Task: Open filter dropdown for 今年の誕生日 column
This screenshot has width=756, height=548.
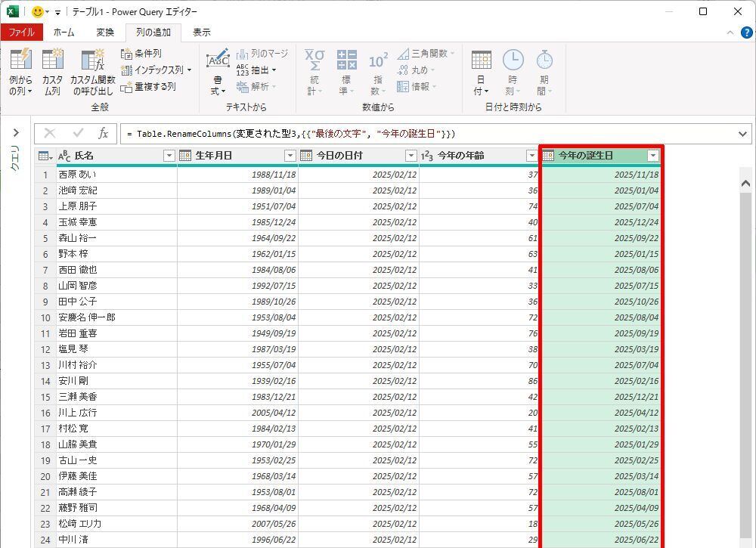Action: click(653, 156)
